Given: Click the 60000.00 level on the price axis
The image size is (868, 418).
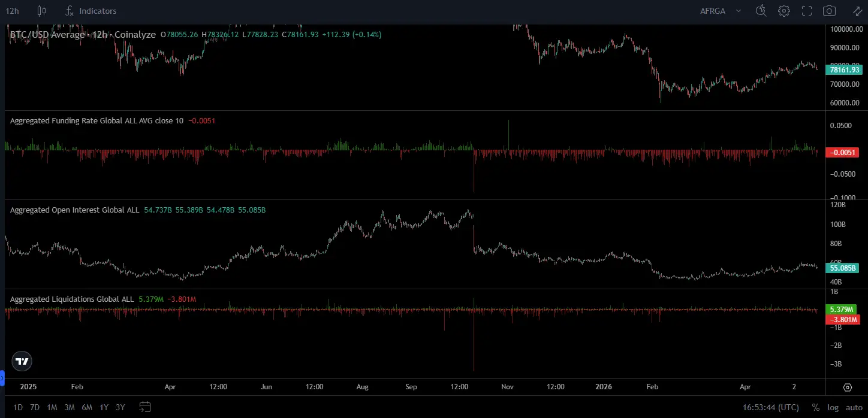Looking at the screenshot, I should (x=846, y=102).
